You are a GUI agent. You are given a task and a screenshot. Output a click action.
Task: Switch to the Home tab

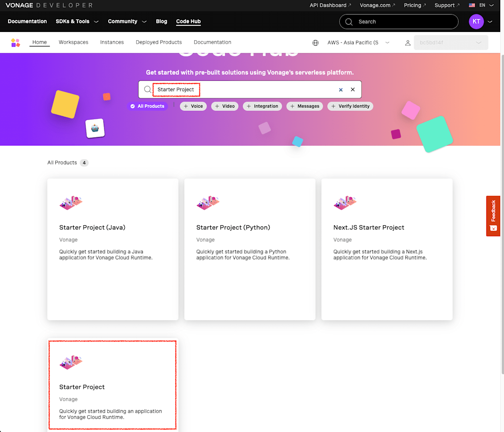tap(39, 42)
